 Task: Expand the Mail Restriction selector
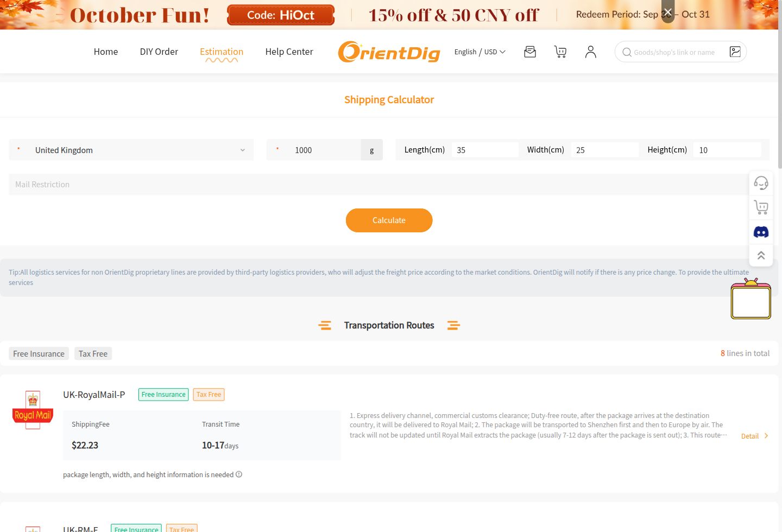coord(389,185)
